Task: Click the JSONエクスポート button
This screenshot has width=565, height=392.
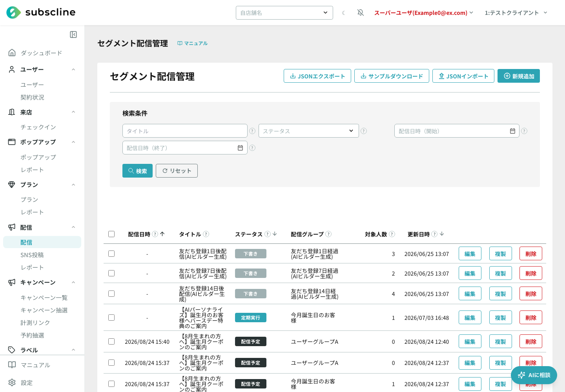Action: tap(317, 76)
